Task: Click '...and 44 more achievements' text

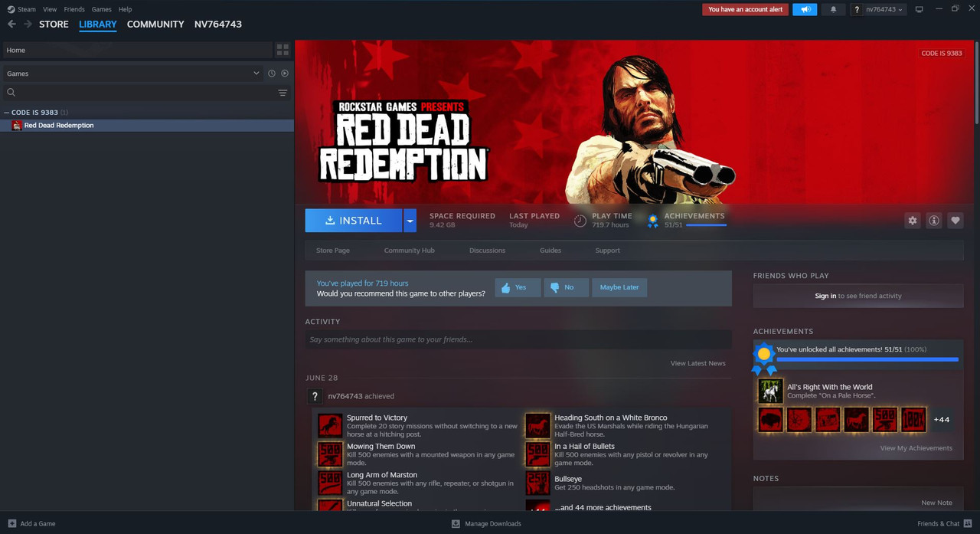Action: tap(603, 507)
